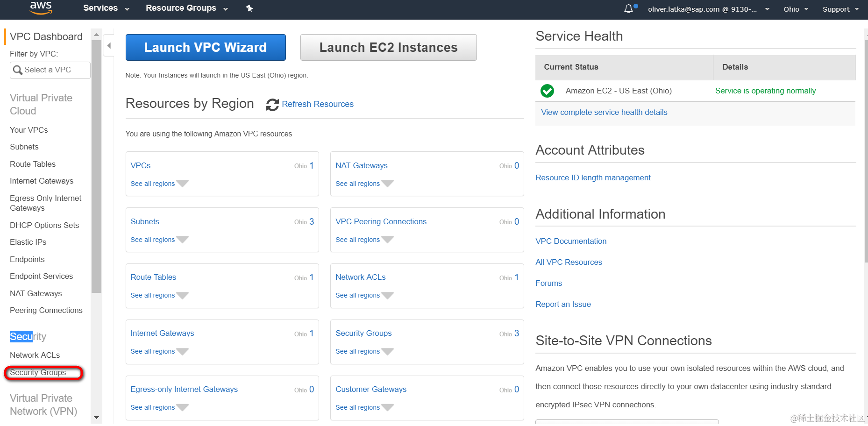The height and width of the screenshot is (426, 868).
Task: Click the green EC2 status check icon
Action: (547, 91)
